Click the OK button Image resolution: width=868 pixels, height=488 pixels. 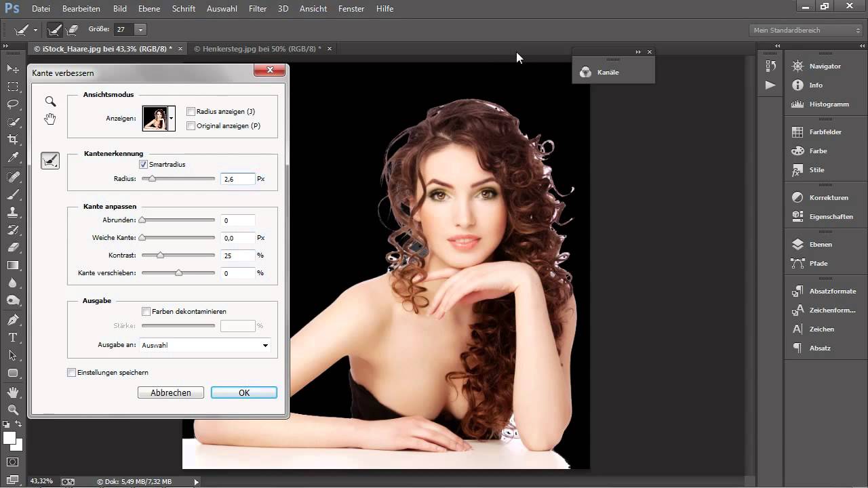pos(244,392)
